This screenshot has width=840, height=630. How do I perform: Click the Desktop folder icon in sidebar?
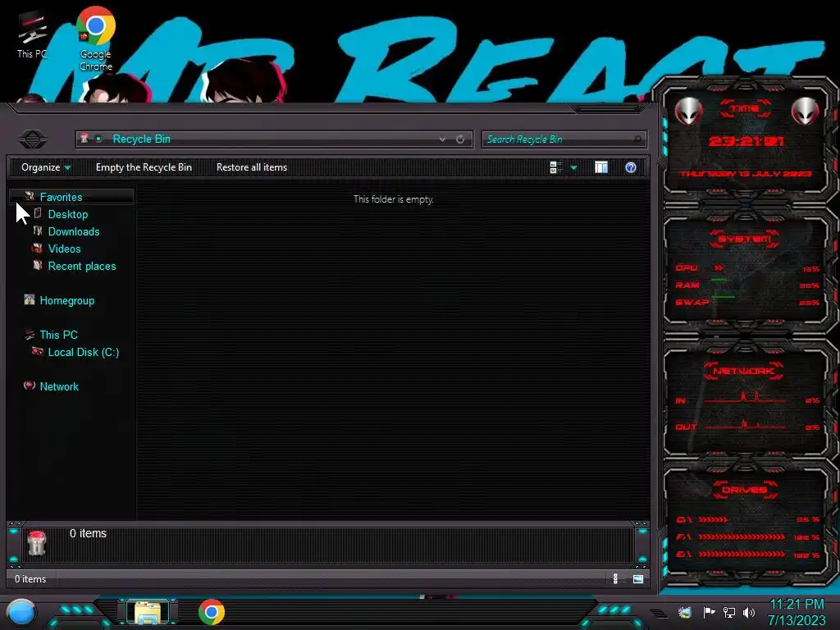(38, 214)
